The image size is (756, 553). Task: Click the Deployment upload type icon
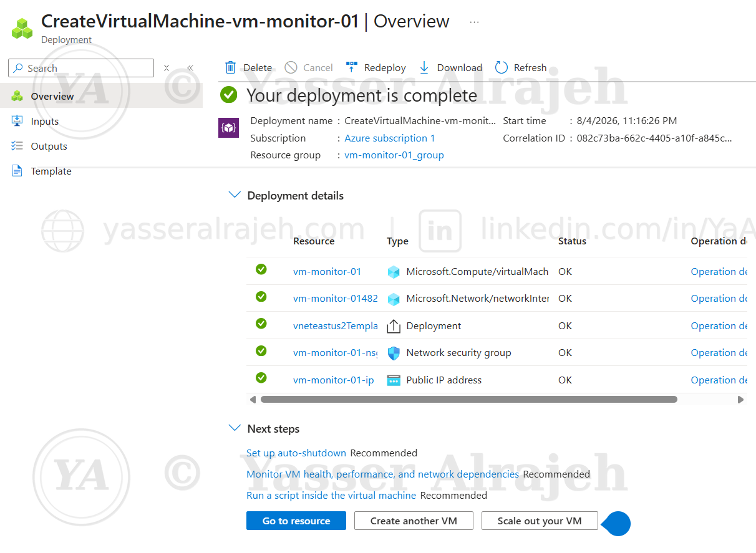394,326
